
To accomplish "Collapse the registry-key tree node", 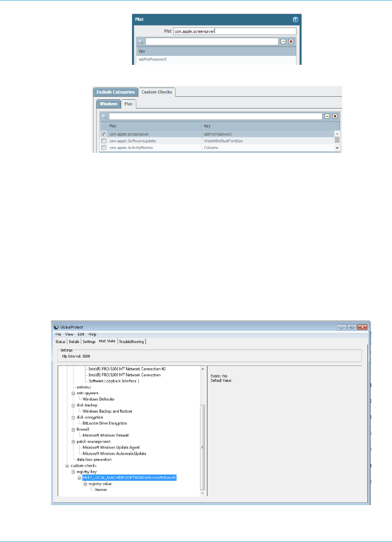I will click(73, 472).
